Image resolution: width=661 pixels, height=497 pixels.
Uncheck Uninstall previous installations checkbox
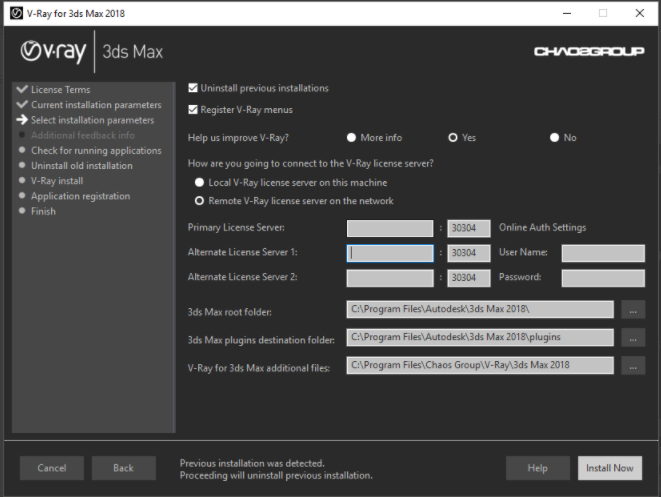click(x=193, y=88)
